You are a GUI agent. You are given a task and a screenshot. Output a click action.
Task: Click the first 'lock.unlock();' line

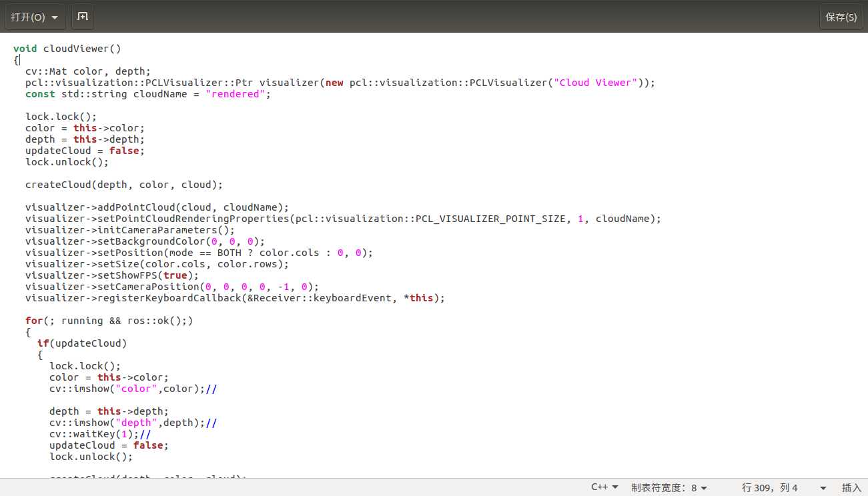point(67,162)
